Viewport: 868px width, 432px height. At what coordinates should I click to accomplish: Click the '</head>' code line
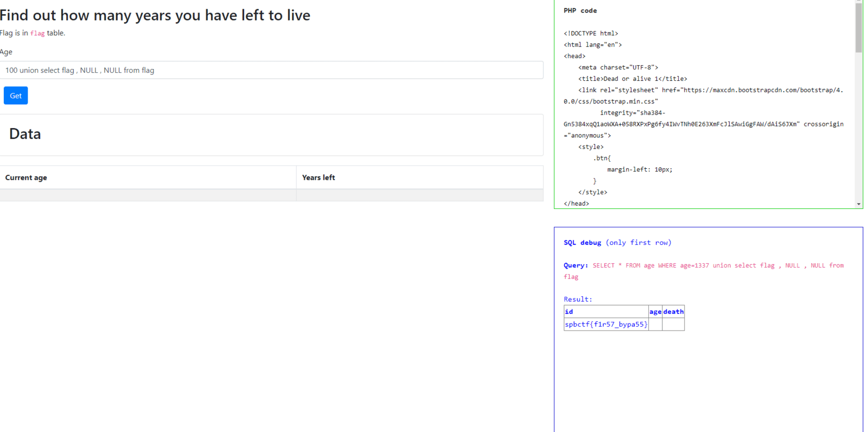tap(576, 204)
